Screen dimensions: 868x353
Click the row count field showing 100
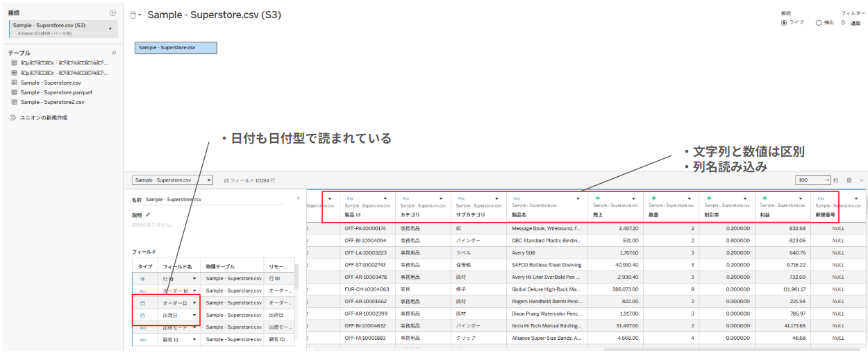tap(813, 180)
